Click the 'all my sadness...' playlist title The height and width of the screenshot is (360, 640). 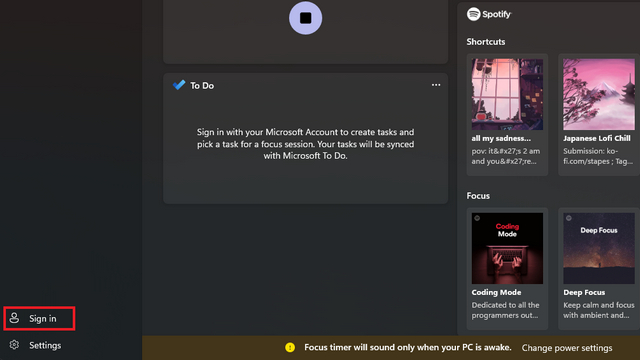pos(501,138)
